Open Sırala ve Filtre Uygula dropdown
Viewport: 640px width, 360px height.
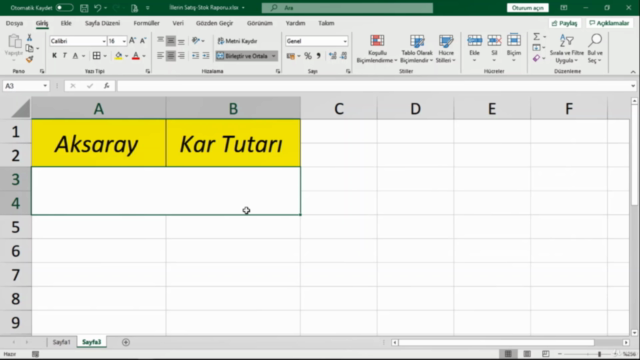[x=567, y=49]
